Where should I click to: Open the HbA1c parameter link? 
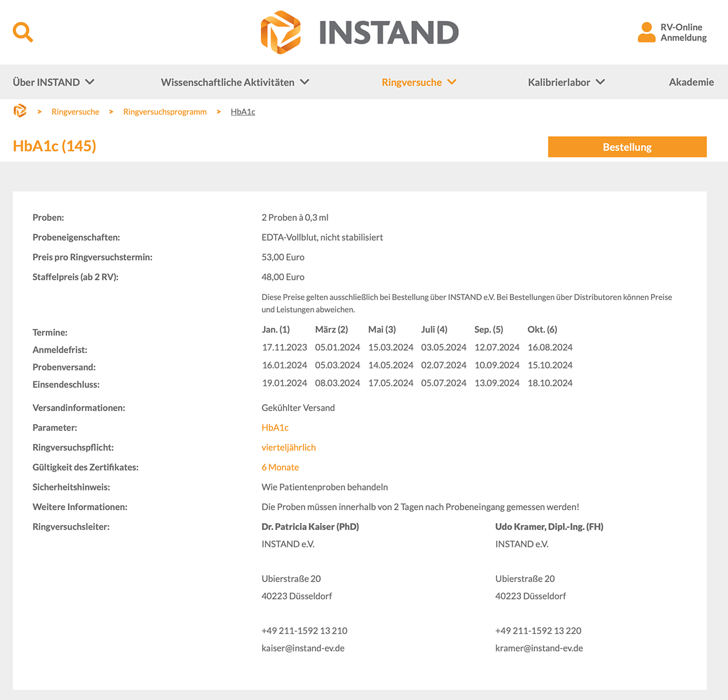coord(275,427)
